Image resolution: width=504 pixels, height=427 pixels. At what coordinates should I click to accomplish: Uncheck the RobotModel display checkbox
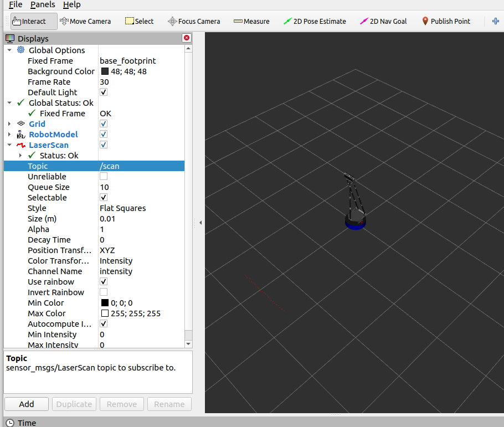(104, 134)
